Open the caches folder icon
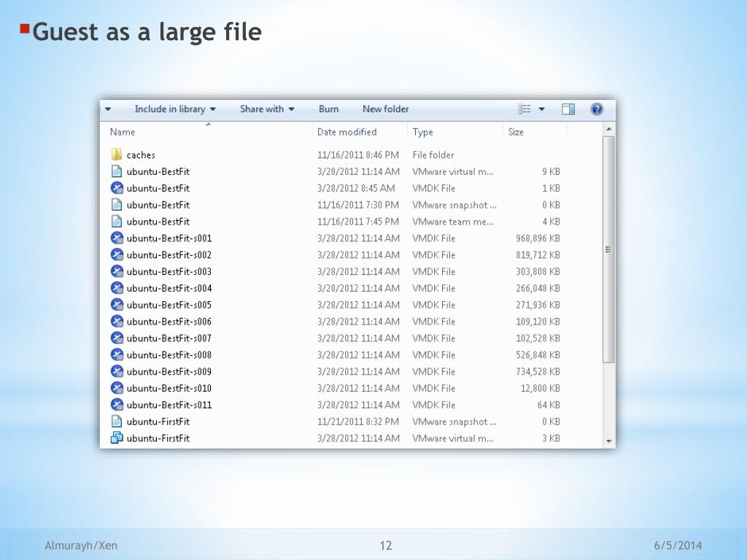Screen dimensions: 747x560 pos(117,155)
